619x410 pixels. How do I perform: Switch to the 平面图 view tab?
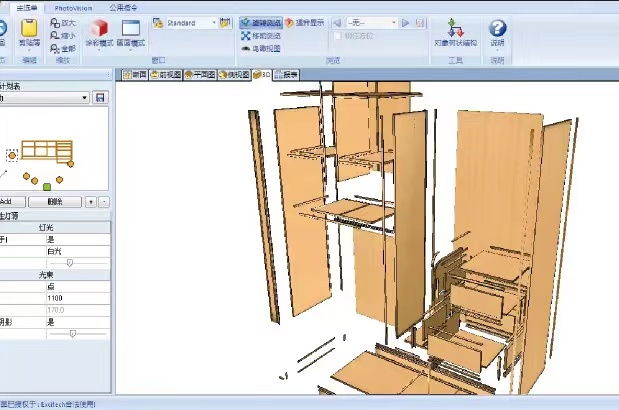(204, 74)
